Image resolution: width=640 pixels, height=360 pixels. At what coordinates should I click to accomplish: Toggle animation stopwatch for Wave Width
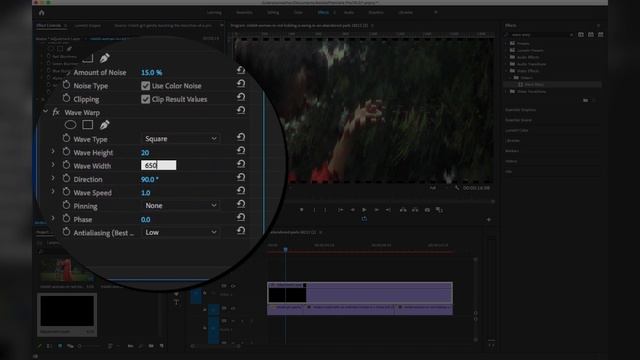66,165
